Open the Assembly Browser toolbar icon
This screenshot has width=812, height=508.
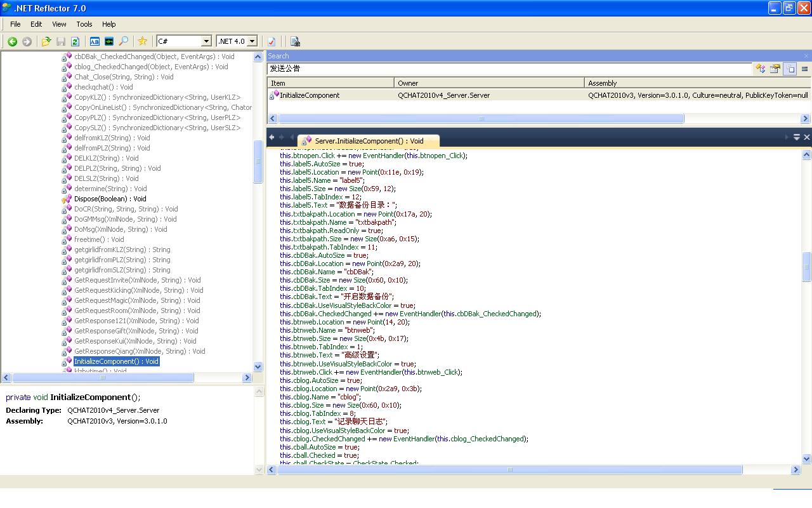[x=95, y=41]
